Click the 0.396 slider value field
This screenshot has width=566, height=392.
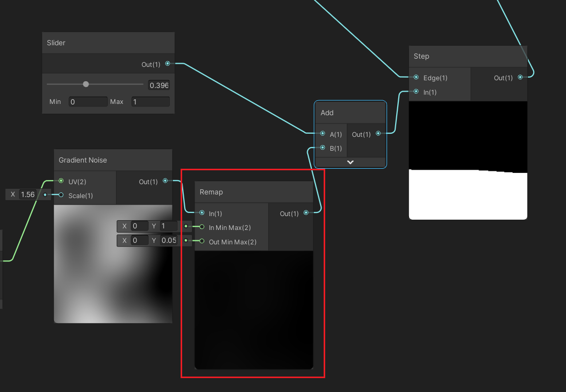click(159, 85)
